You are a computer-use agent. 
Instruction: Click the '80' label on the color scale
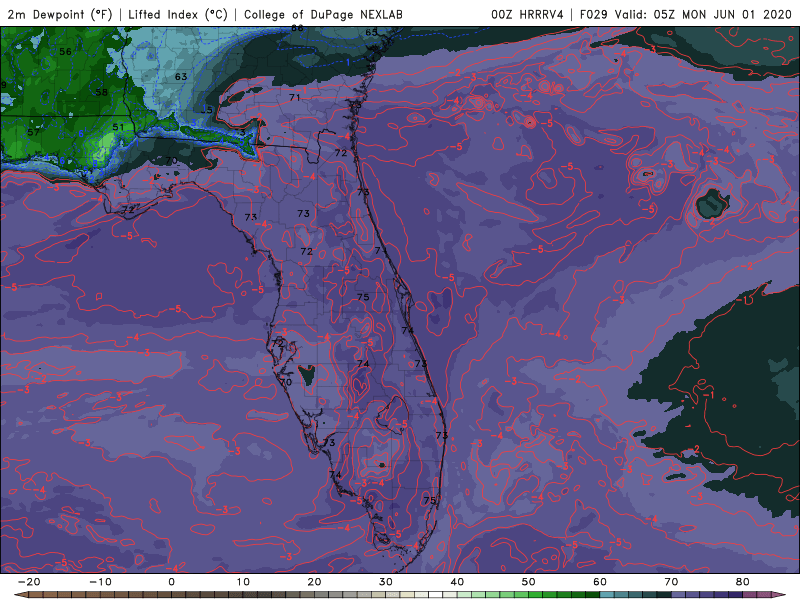coord(743,582)
